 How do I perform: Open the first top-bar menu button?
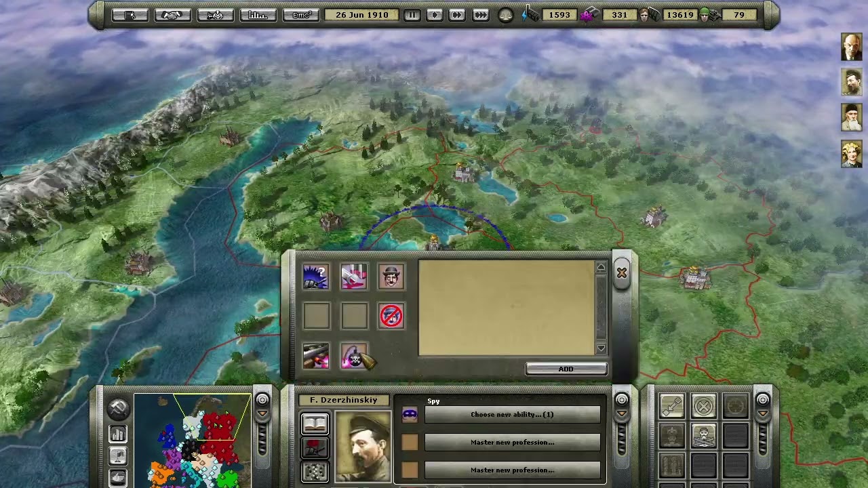click(x=130, y=15)
